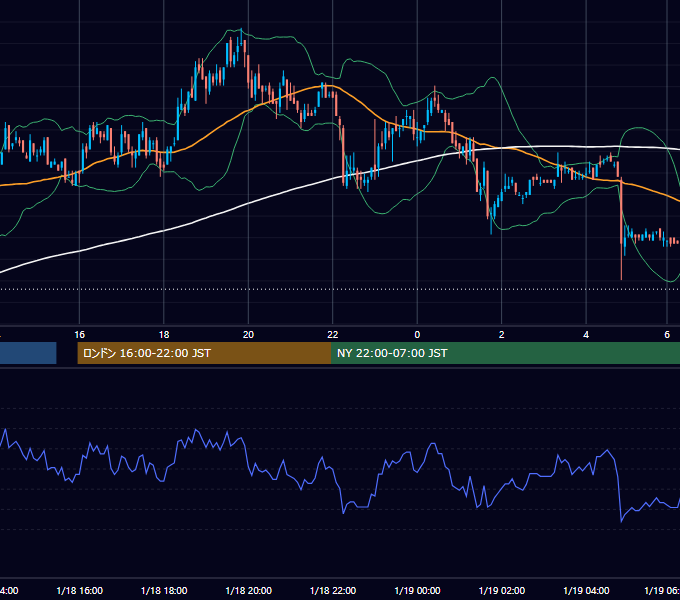680x600 pixels.
Task: Click the 1/18 20:00 label on oscillator axis
Action: [x=248, y=591]
